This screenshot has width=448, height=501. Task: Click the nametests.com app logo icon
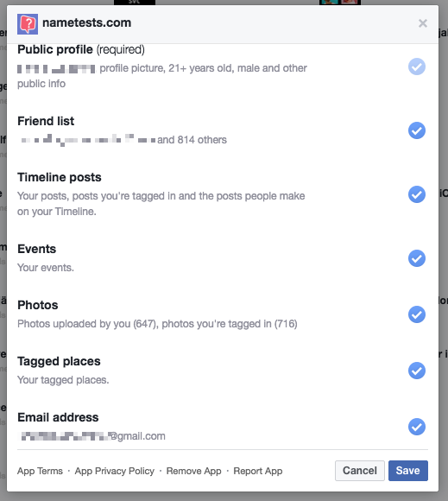pos(28,23)
